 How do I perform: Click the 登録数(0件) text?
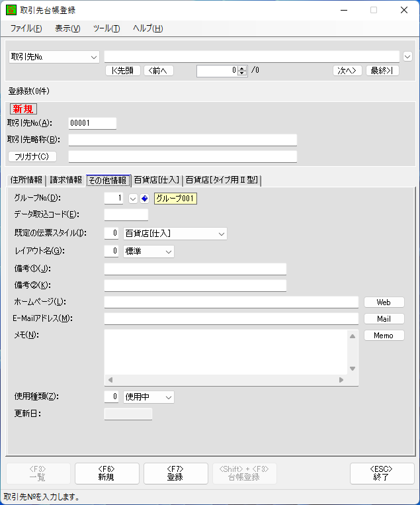[x=29, y=91]
